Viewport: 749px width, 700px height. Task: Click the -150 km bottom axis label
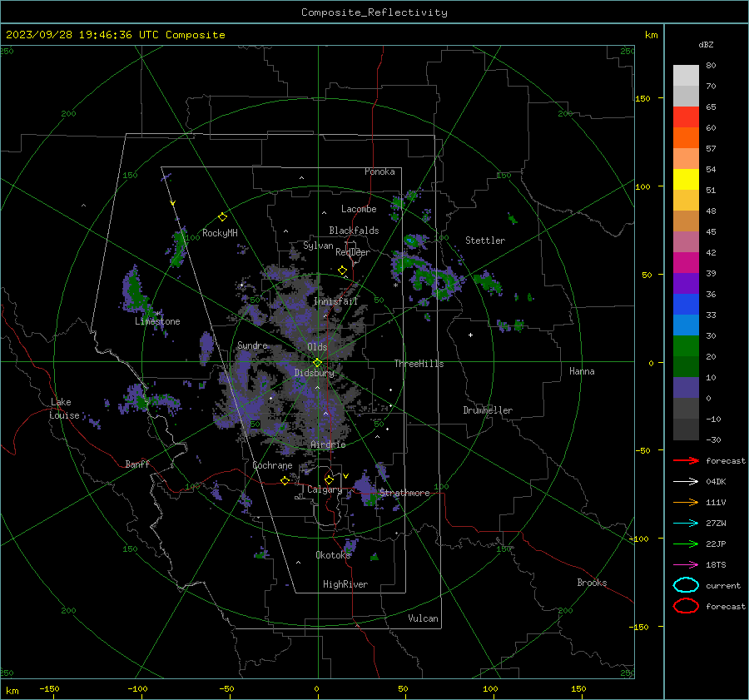tap(49, 689)
